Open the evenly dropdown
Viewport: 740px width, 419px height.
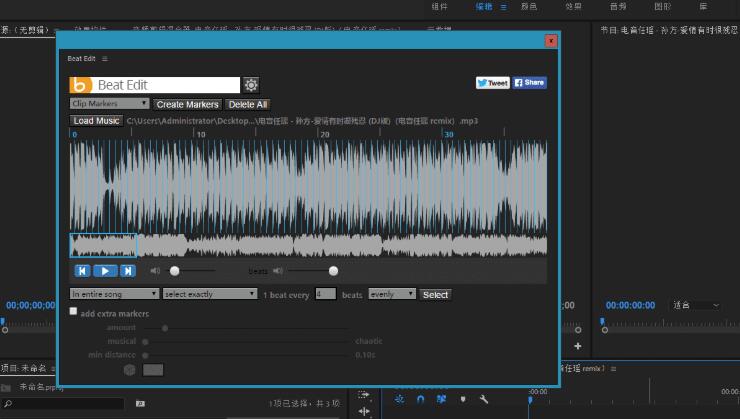tap(392, 294)
